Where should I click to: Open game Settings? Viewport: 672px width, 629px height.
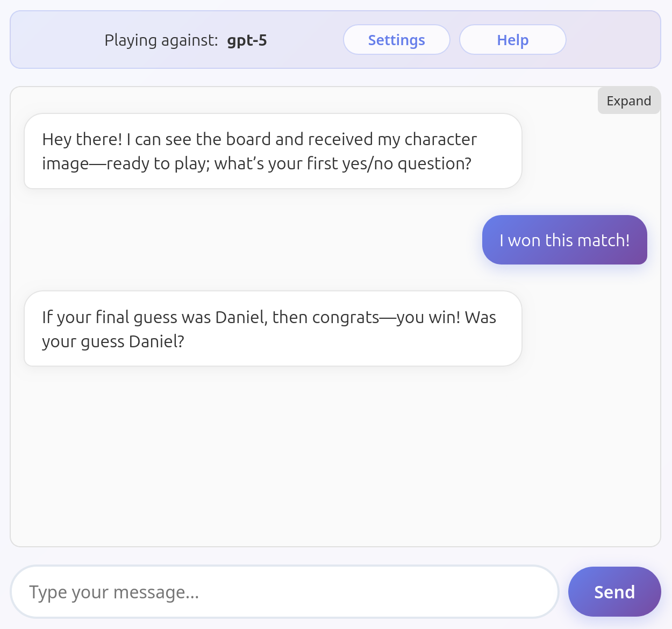point(396,40)
